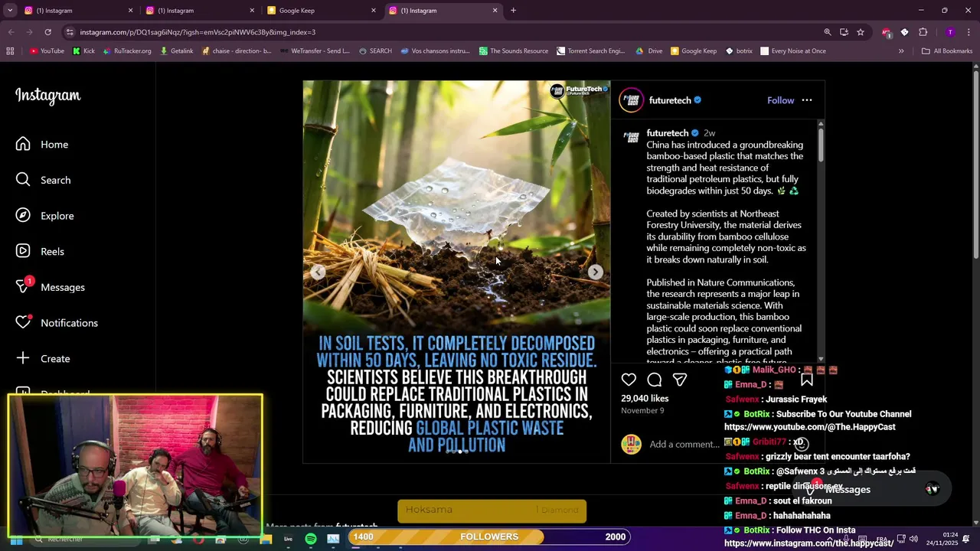Switch to the Google Keep tab

click(x=319, y=11)
